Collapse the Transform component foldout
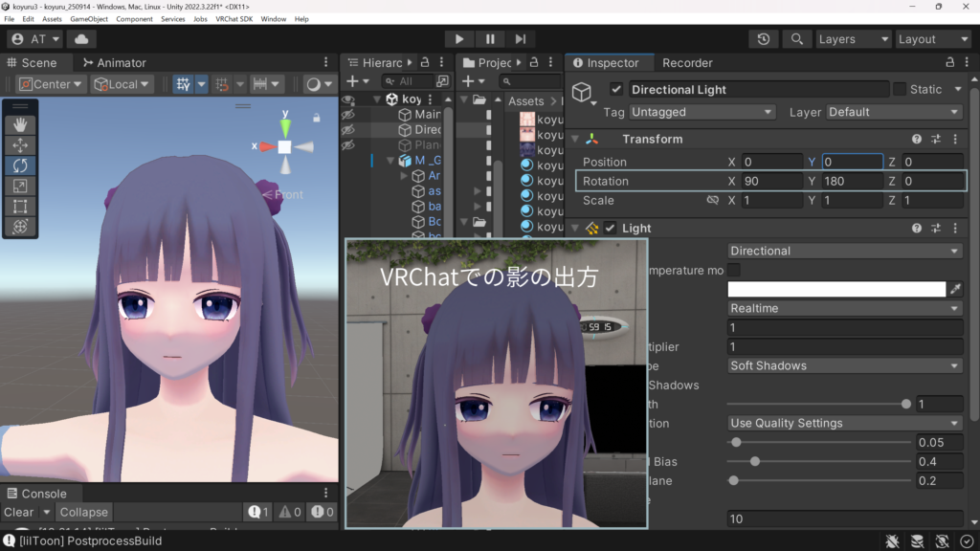Screen dimensions: 980x551 575,139
